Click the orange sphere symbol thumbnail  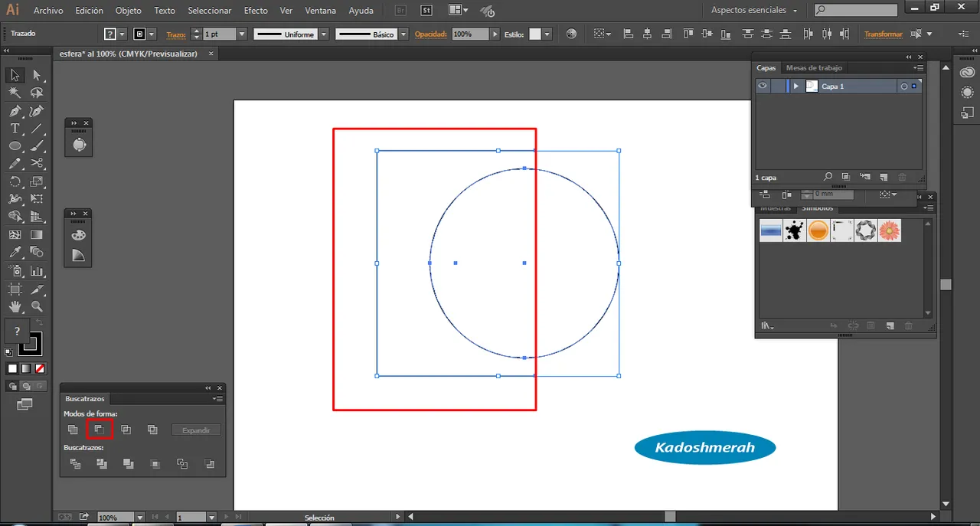(818, 230)
